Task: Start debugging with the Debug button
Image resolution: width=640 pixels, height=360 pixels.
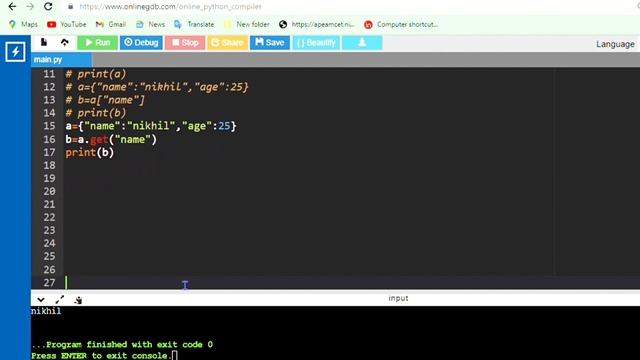Action: [141, 42]
